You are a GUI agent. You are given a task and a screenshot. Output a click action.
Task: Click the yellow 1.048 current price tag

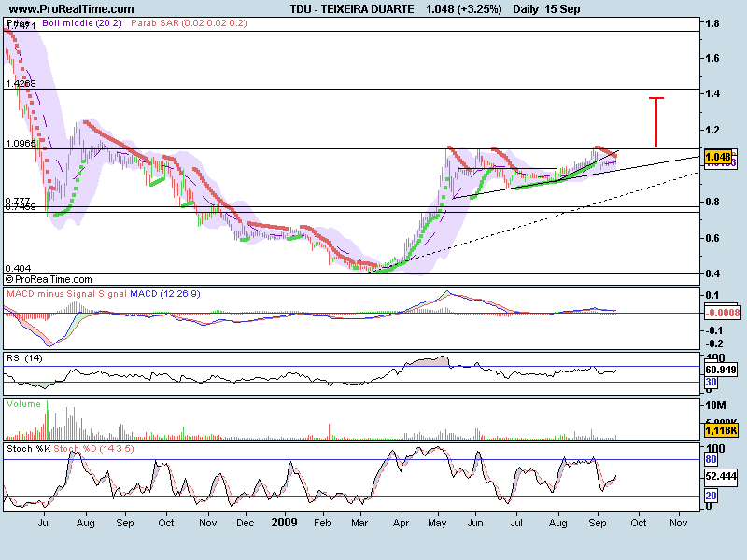click(717, 157)
